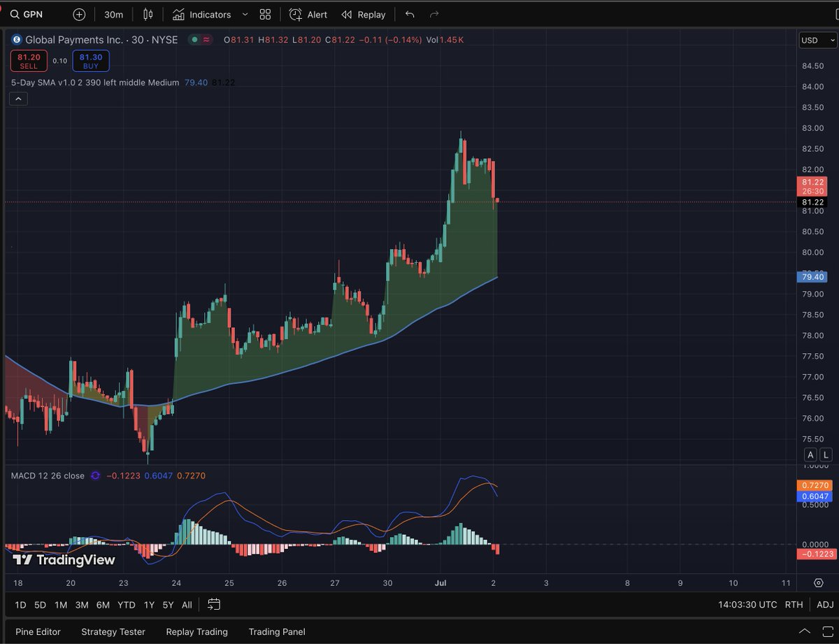The width and height of the screenshot is (839, 644).
Task: Open the layout grid selector
Action: pos(265,14)
